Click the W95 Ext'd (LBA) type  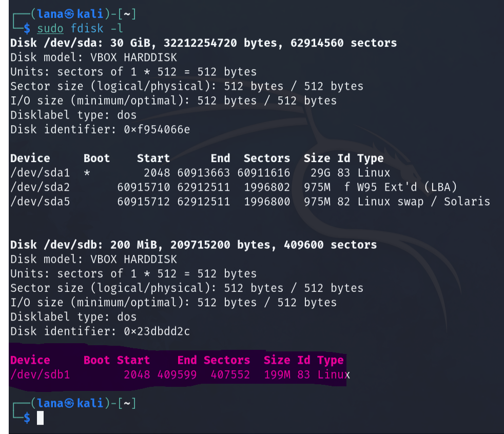pyautogui.click(x=407, y=187)
